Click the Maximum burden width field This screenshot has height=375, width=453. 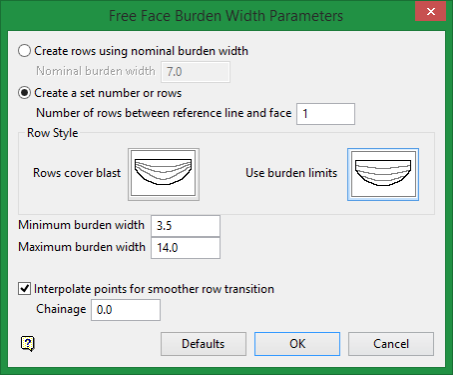[186, 248]
